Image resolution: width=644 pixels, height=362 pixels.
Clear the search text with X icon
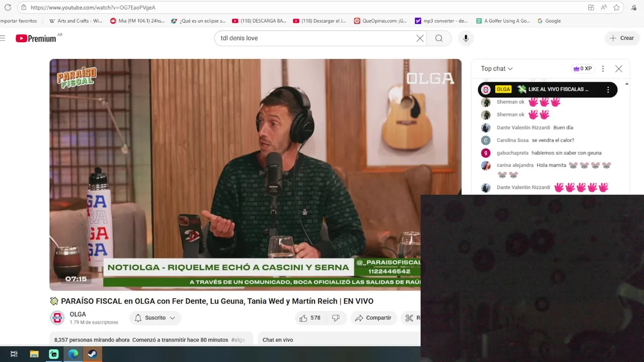coord(420,38)
